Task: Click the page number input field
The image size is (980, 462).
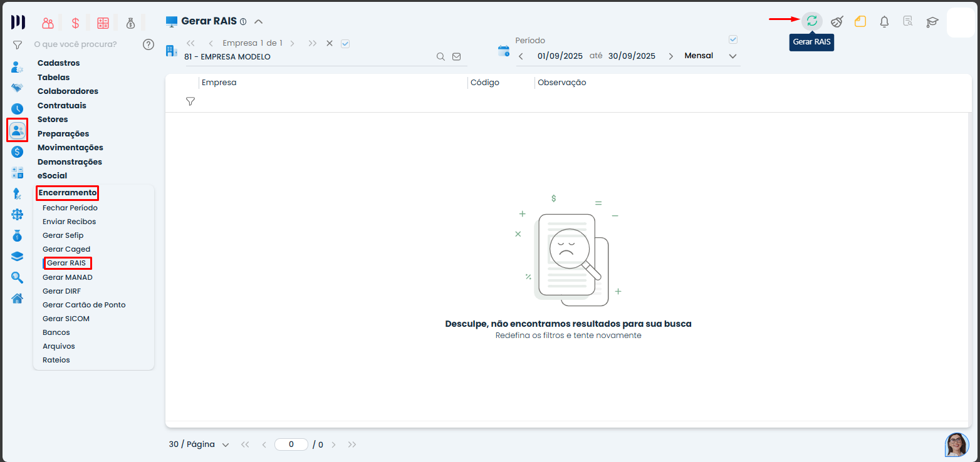Action: click(291, 444)
